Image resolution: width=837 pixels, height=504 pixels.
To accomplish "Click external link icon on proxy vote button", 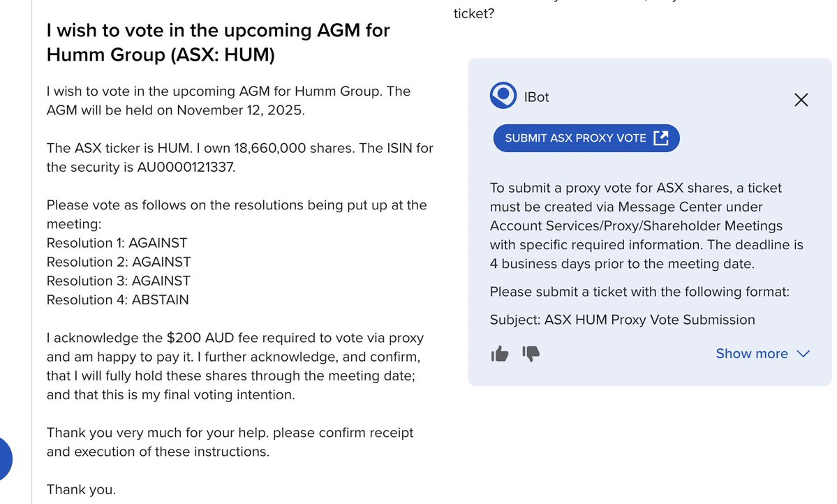I will tap(661, 138).
